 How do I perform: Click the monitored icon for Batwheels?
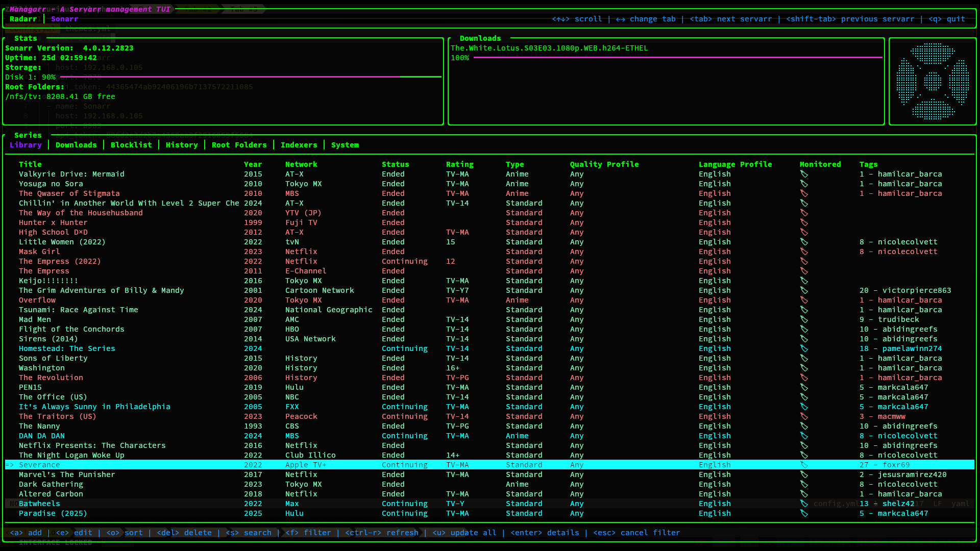[x=804, y=504]
